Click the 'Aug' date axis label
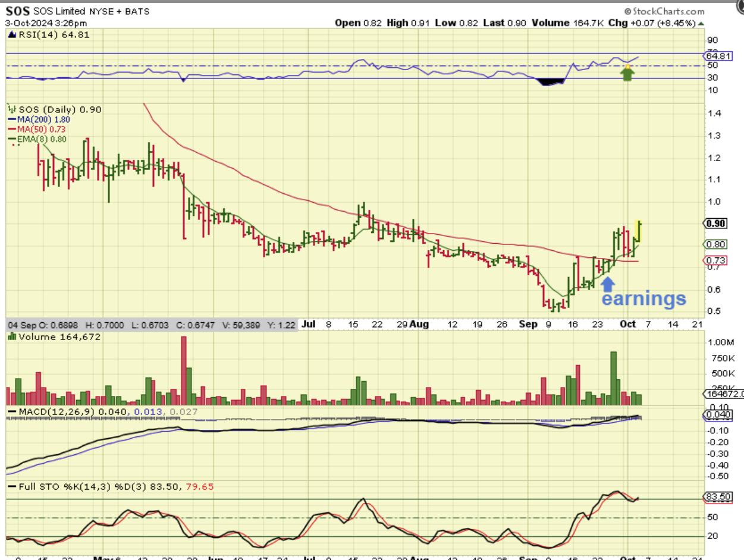Image resolution: width=744 pixels, height=560 pixels. point(419,324)
